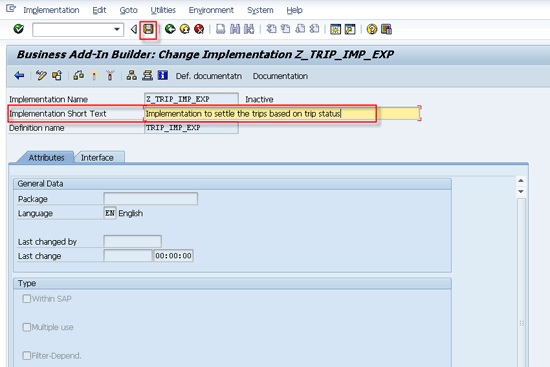Click the Implementation Name field Z_TRIP_IMP_EXP
This screenshot has width=550, height=367.
point(191,99)
